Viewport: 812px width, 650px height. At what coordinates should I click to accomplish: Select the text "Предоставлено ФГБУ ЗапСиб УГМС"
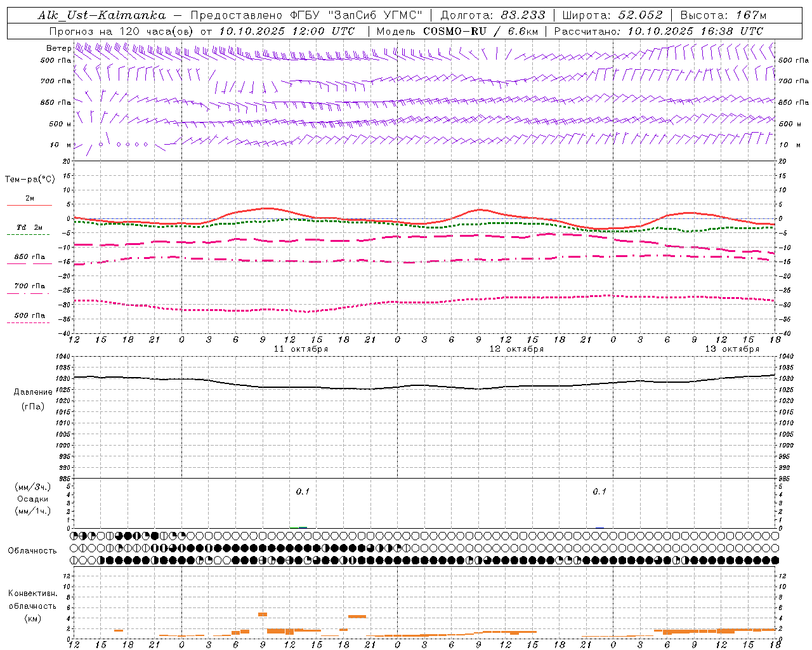[307, 15]
